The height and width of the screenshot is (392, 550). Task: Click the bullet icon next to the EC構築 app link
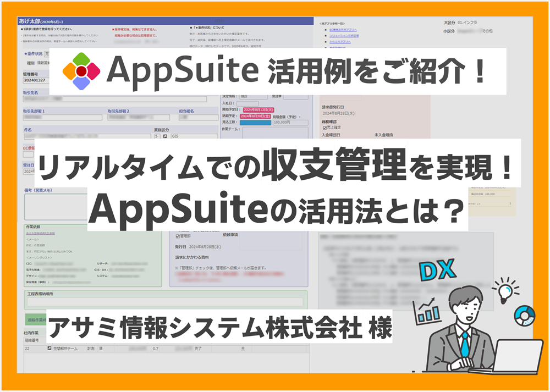(326, 29)
